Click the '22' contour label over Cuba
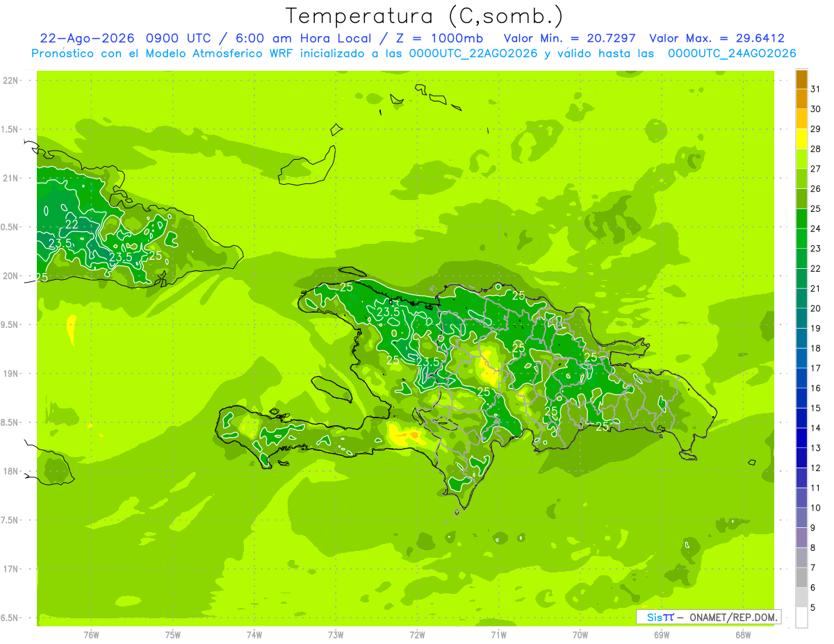The height and width of the screenshot is (644, 834). (72, 224)
